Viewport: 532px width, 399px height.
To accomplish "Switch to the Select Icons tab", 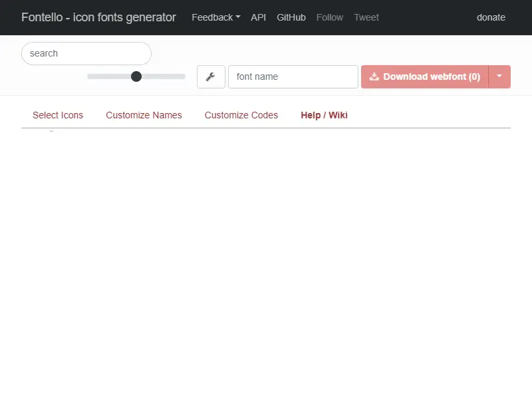I will [58, 115].
